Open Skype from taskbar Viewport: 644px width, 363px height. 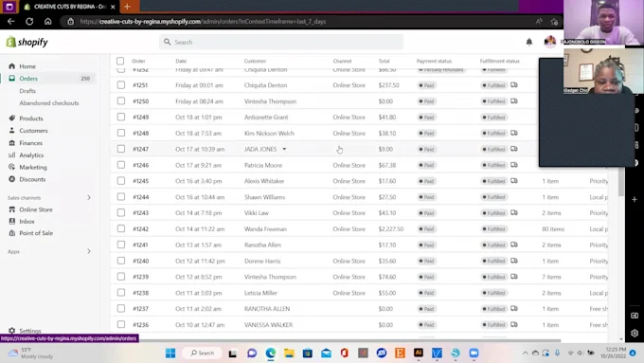456,353
